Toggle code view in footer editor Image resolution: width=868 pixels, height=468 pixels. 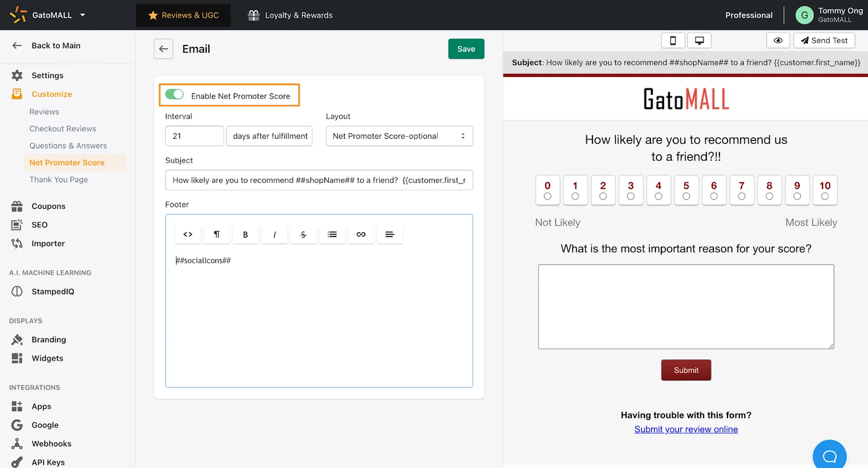pyautogui.click(x=188, y=234)
